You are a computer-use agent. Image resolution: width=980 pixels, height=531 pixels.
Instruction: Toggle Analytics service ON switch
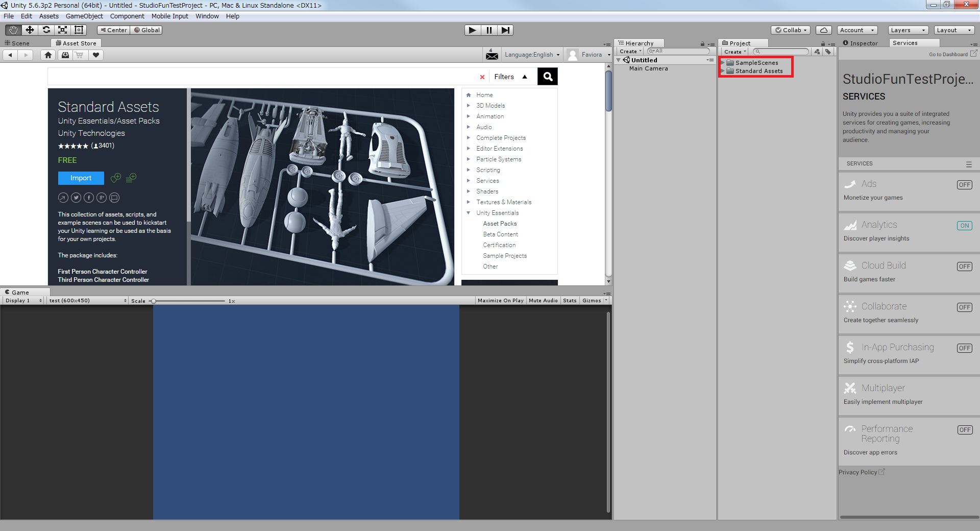(964, 226)
